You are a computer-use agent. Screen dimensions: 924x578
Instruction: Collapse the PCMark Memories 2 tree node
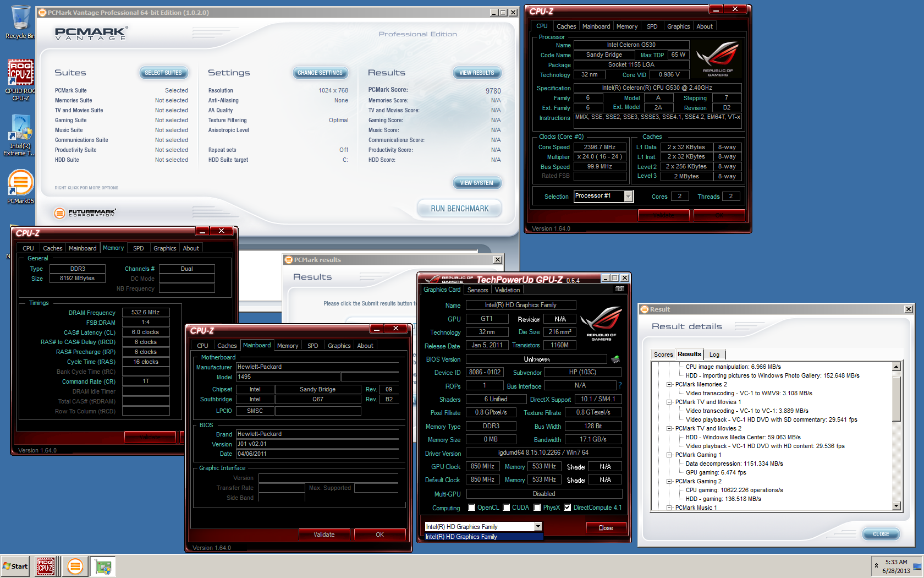[x=669, y=384]
